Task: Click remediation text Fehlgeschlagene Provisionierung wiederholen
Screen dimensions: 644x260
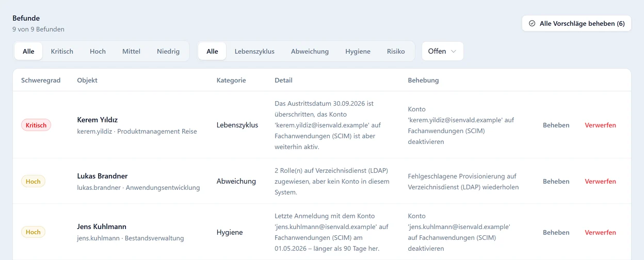Action: click(463, 181)
